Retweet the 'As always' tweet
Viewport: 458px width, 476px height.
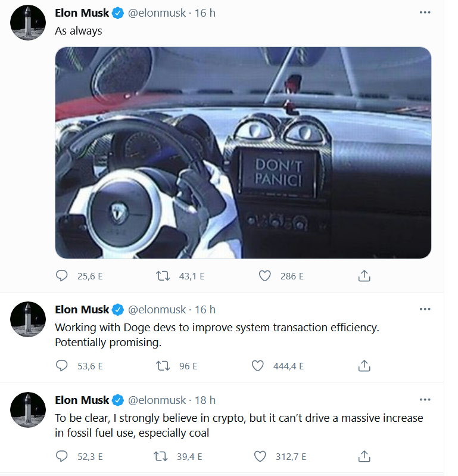click(x=162, y=276)
